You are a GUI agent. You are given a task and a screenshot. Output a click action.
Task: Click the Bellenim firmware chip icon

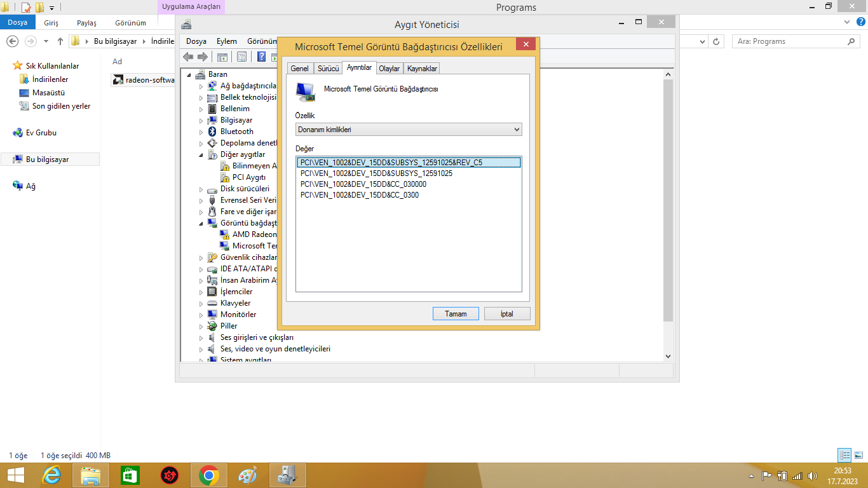coord(212,109)
